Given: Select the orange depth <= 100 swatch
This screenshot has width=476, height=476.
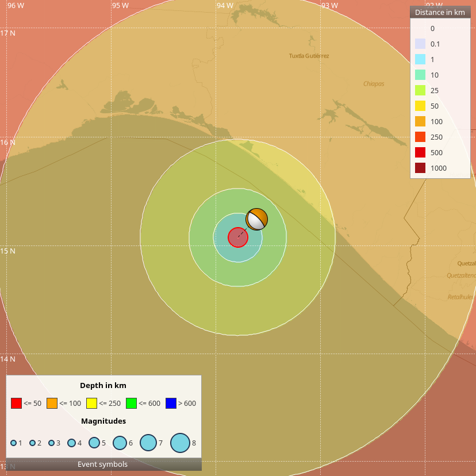Looking at the screenshot, I should [52, 404].
